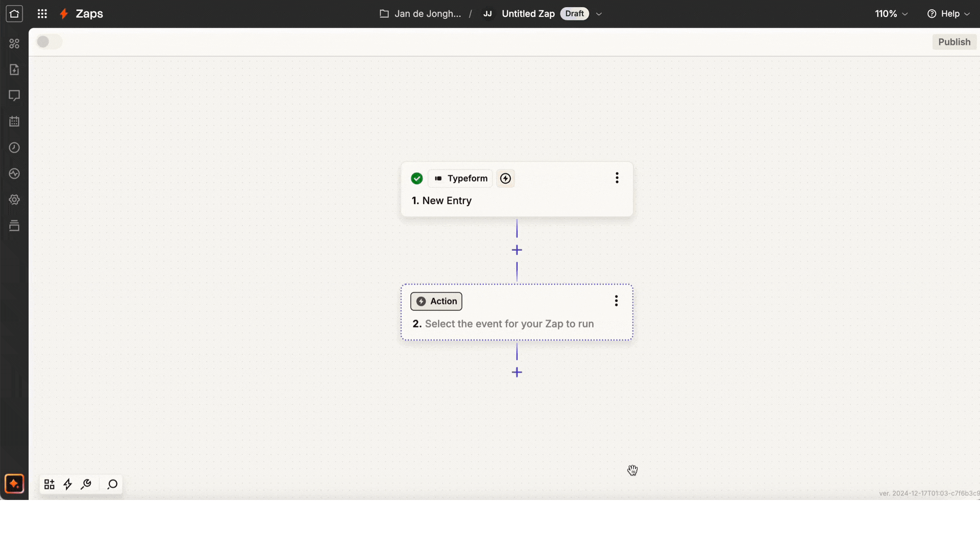Open the Help dropdown menu

coord(948,14)
